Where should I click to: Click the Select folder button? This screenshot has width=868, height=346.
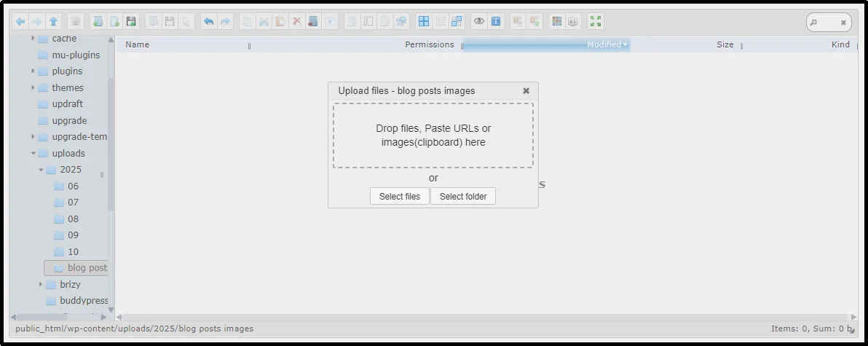463,196
